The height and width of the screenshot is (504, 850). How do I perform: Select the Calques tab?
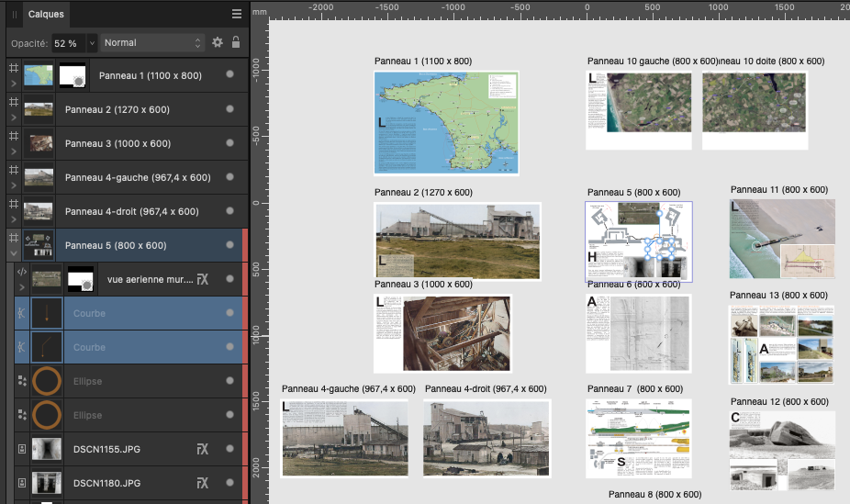coord(46,14)
